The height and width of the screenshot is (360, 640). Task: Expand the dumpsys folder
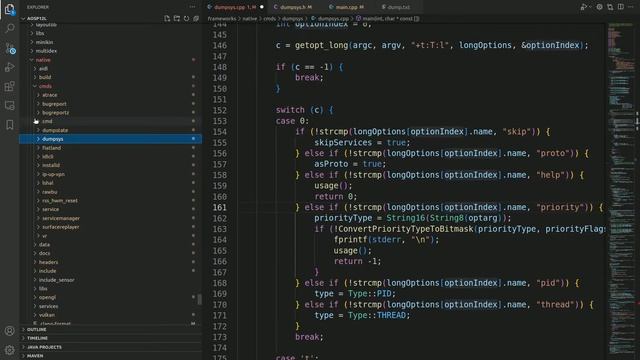point(110,139)
